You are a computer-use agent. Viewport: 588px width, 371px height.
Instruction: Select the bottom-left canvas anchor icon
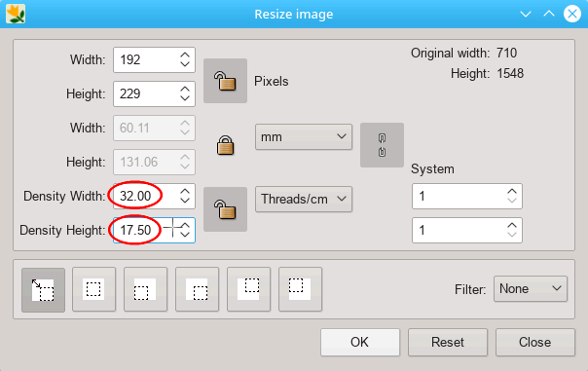pos(145,289)
